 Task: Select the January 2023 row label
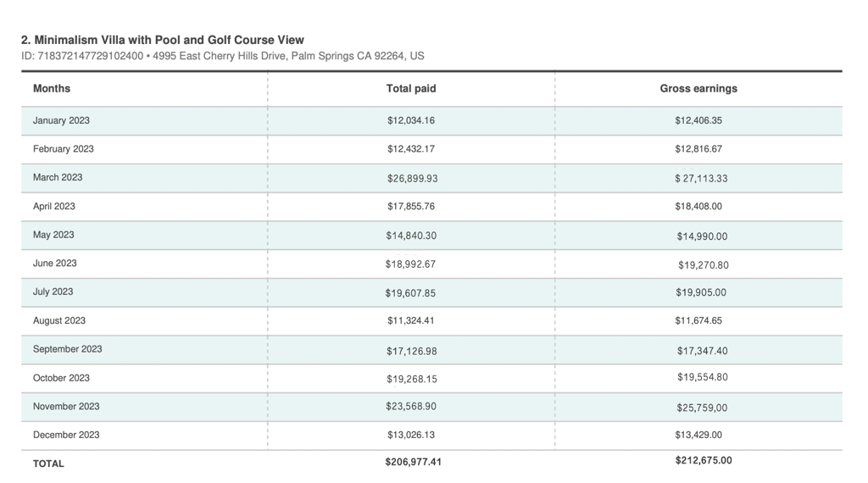(61, 120)
